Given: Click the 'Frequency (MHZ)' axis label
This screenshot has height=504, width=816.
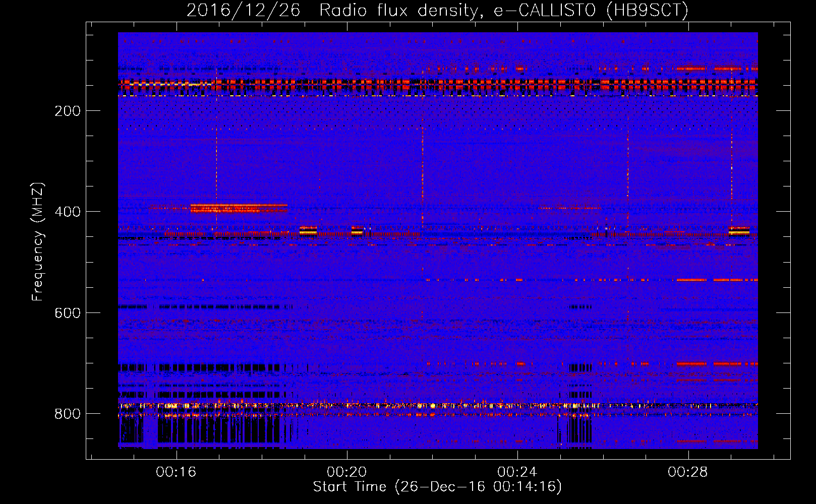Looking at the screenshot, I should (x=38, y=241).
